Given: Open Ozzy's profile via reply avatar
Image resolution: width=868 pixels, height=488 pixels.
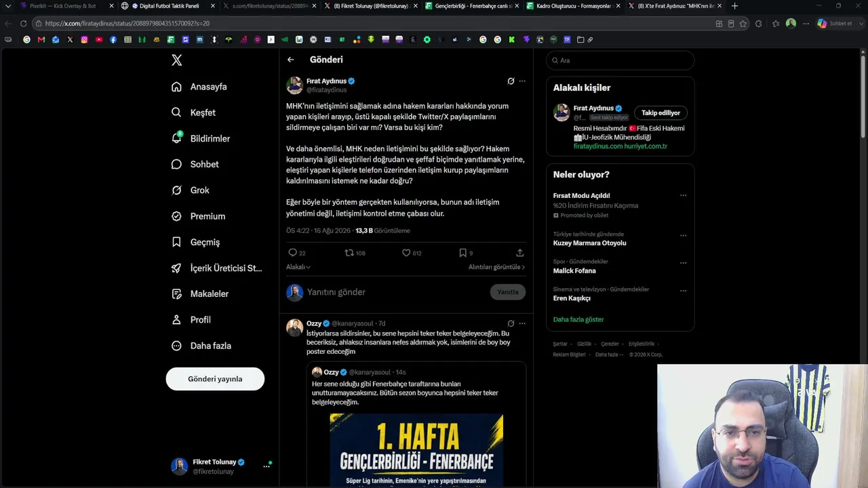Looking at the screenshot, I should click(294, 327).
